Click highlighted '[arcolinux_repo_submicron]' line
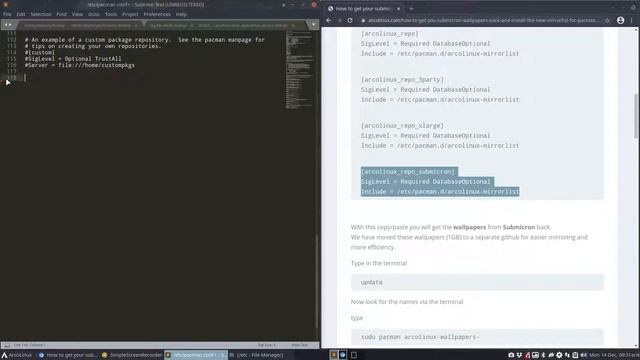The image size is (640, 360). point(408,172)
